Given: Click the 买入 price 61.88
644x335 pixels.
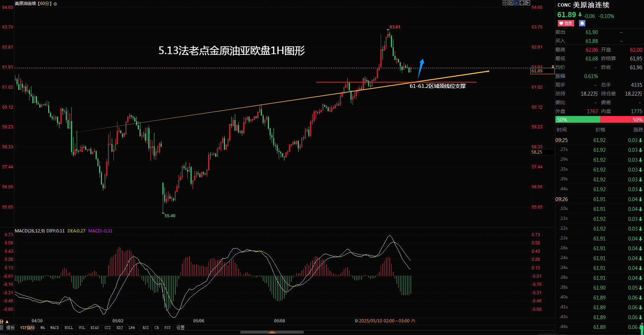Looking at the screenshot, I should coord(592,41).
